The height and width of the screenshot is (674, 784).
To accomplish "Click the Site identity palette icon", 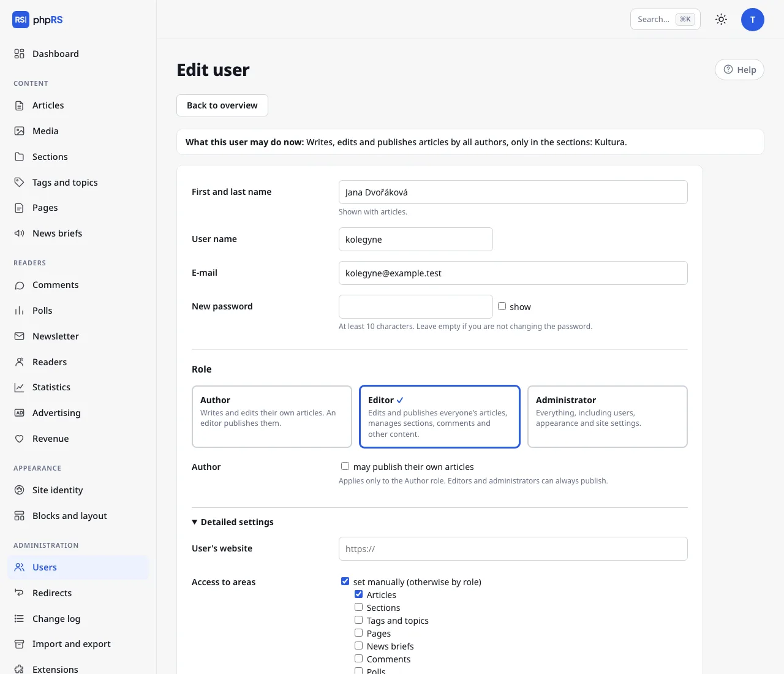I will pos(20,490).
